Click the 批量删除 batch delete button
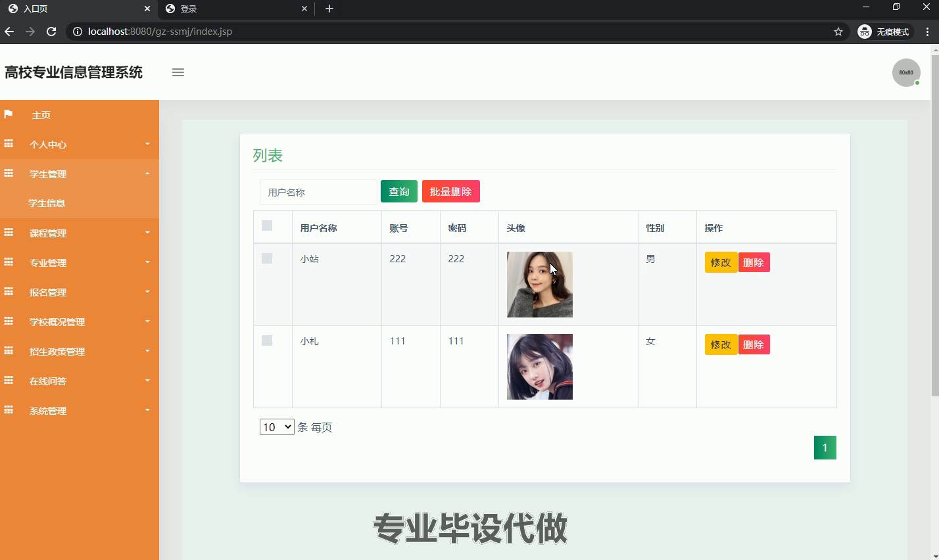The height and width of the screenshot is (560, 939). 451,191
